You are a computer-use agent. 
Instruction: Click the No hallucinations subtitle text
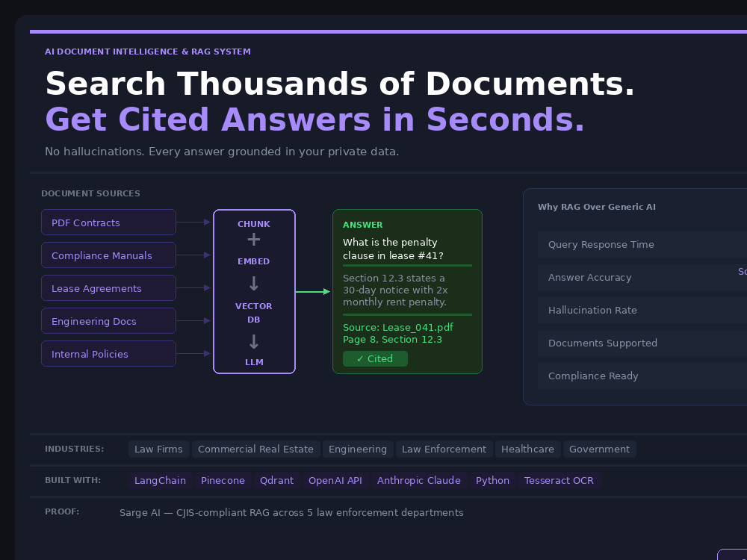coord(222,152)
